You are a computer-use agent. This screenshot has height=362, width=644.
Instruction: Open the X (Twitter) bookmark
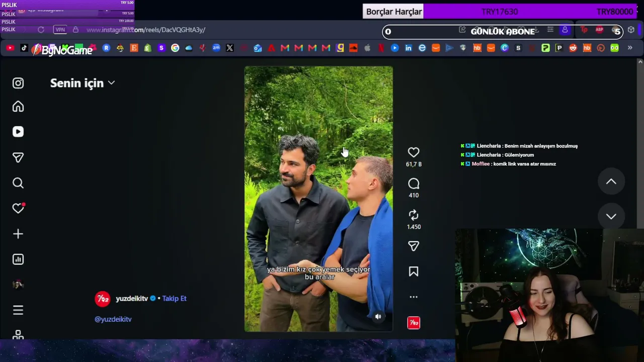pyautogui.click(x=230, y=48)
